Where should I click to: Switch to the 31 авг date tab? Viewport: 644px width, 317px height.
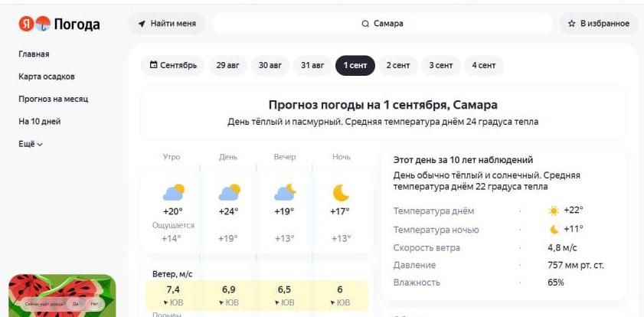point(312,65)
